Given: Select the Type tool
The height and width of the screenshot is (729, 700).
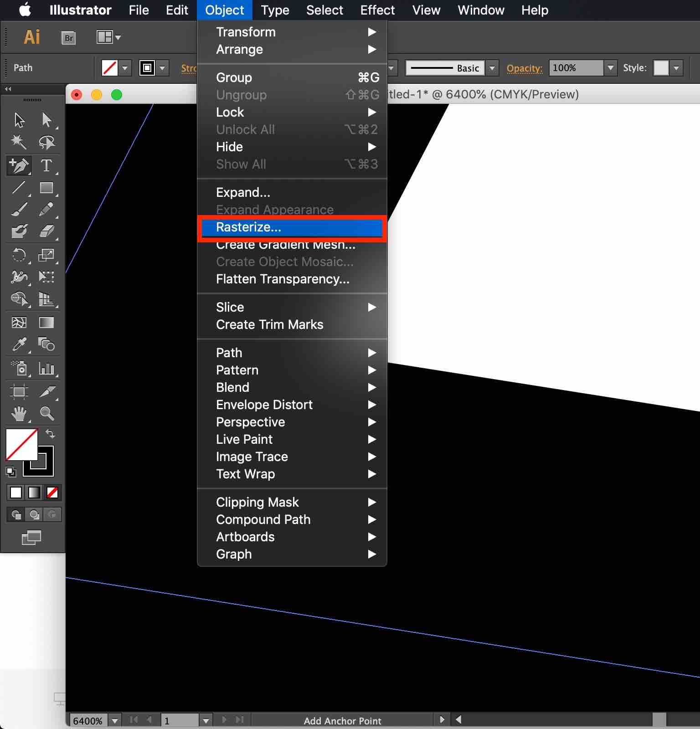Looking at the screenshot, I should (x=46, y=166).
